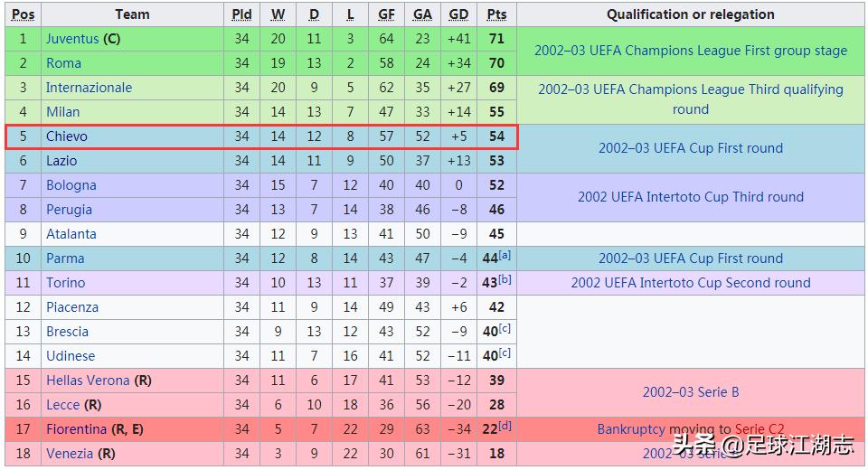
Task: Click the Pos column header
Action: tap(24, 14)
